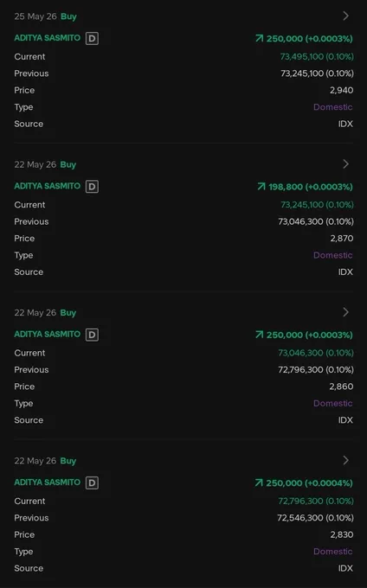Screen dimensions: 367x588
Task: Open the 25 May 26 transaction chevron
Action: tap(345, 16)
